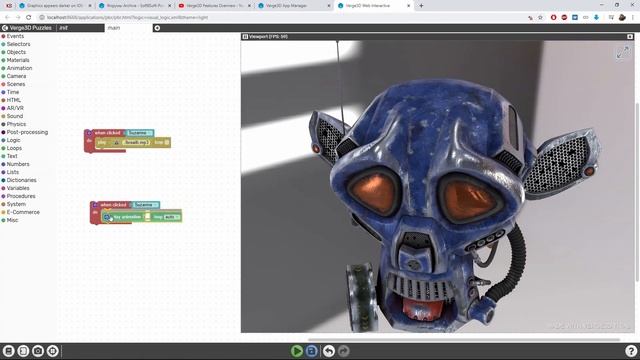Open the System puzzle category

pyautogui.click(x=16, y=204)
